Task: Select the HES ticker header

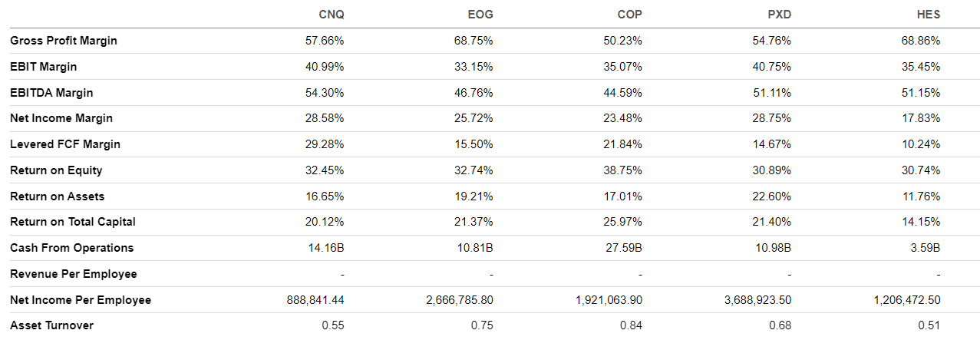Action: pyautogui.click(x=928, y=15)
